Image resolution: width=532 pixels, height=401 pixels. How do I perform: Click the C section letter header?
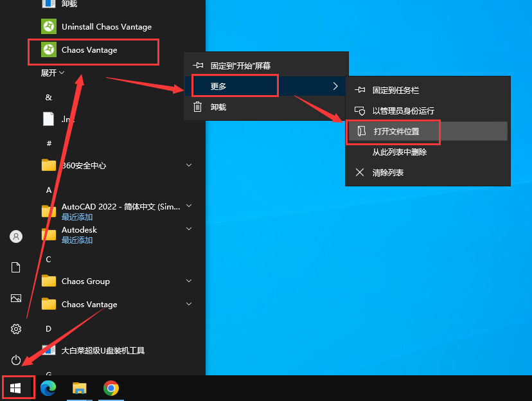(49, 259)
